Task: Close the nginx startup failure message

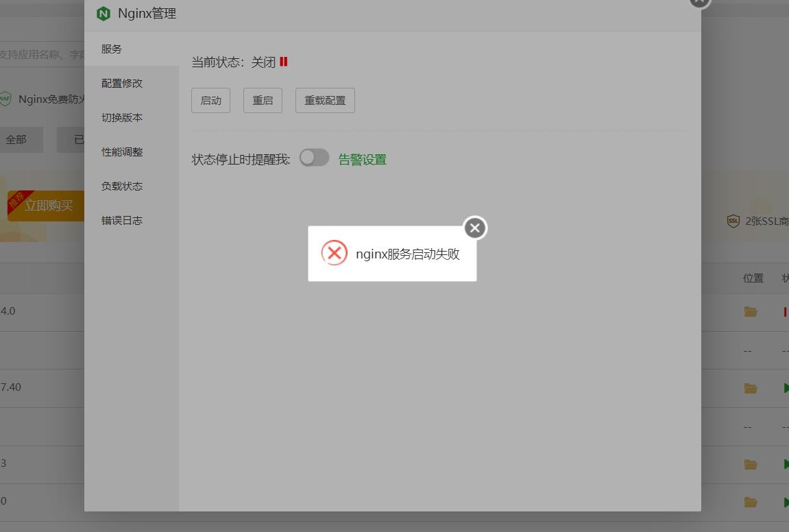Action: click(475, 228)
